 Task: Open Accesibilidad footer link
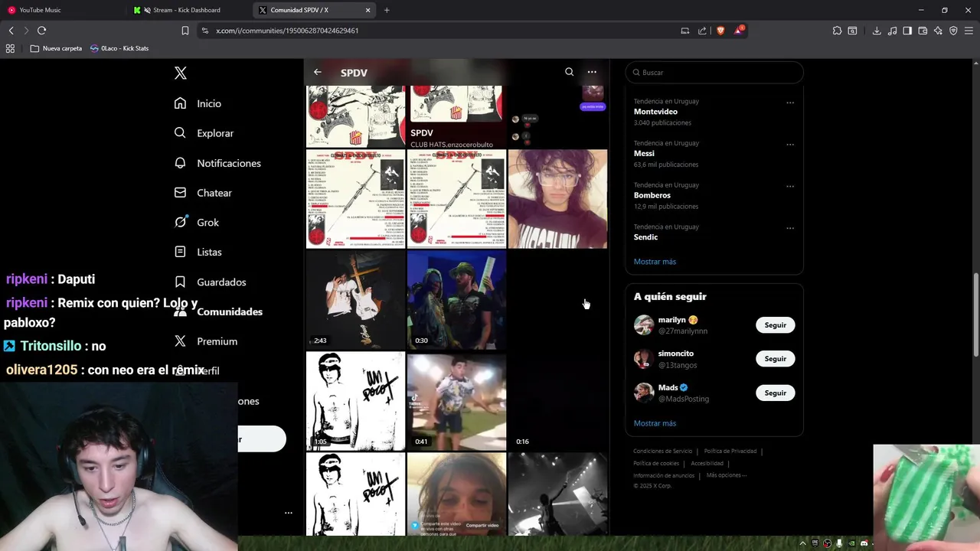[x=707, y=464]
